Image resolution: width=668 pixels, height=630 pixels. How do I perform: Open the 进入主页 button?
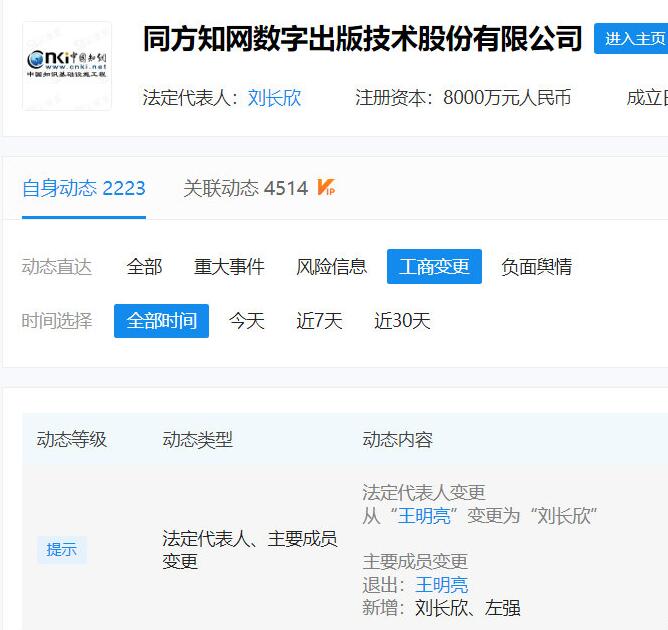coord(633,39)
